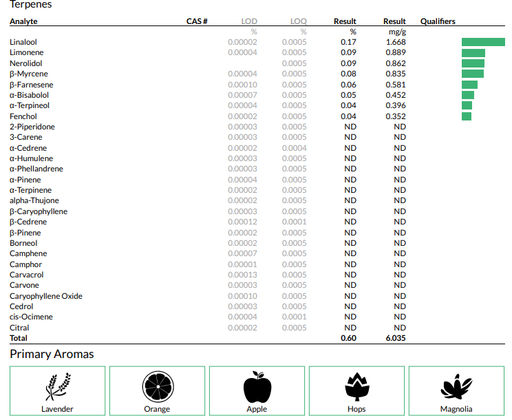This screenshot has height=420, width=512.
Task: Click the Result mg/g column header
Action: (x=395, y=21)
